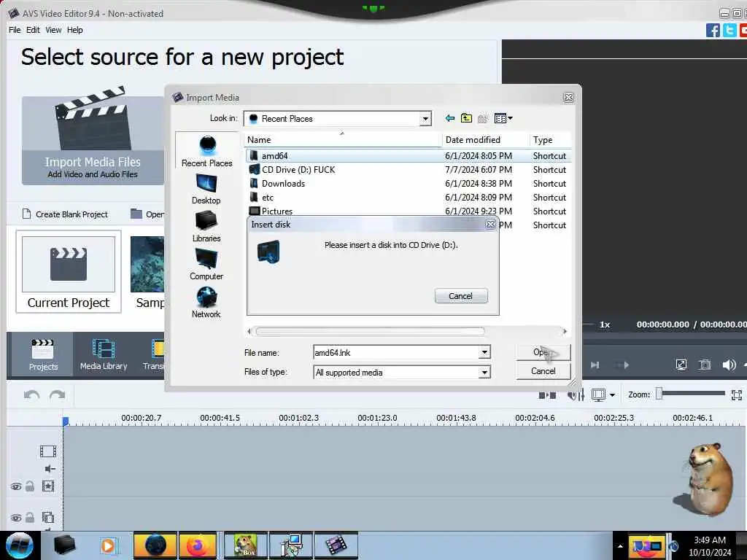
Task: Expand the Look in dropdown
Action: click(425, 119)
